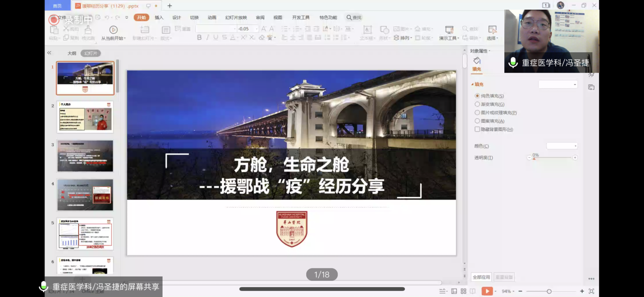Screen dimensions: 644x297
Task: Click the text box icon
Action: click(367, 30)
